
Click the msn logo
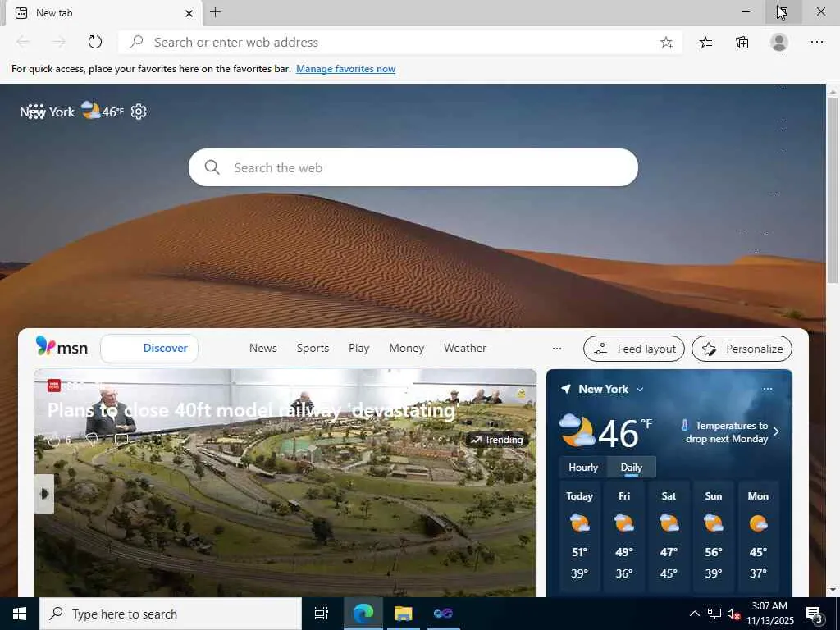(62, 347)
